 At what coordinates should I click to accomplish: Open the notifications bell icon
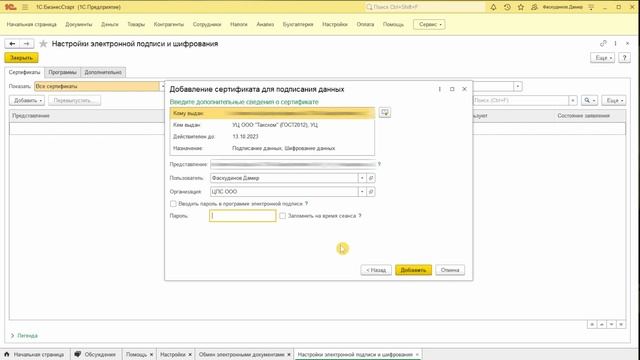[493, 7]
